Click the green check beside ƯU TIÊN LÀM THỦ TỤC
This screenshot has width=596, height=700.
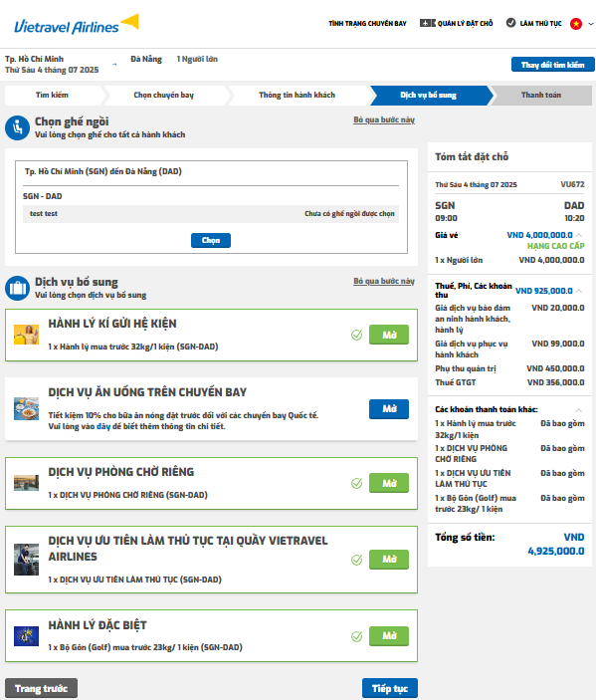[x=356, y=560]
